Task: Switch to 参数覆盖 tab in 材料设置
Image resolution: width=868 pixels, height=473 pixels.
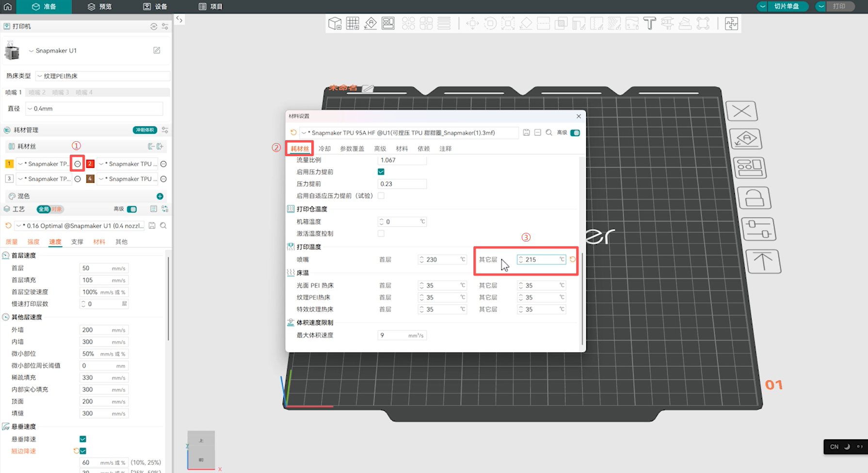Action: tap(352, 148)
